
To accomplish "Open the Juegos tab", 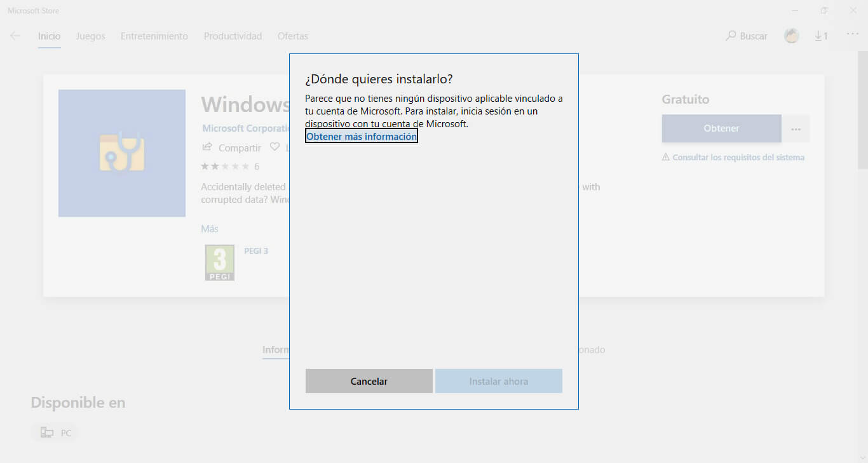I will tap(91, 36).
